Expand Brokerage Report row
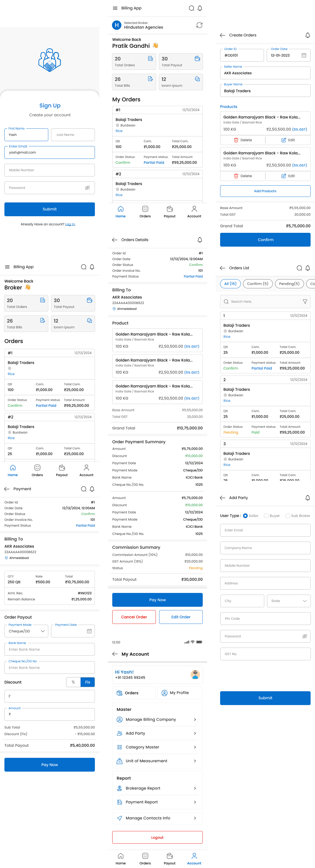The image size is (315, 868). (x=157, y=788)
